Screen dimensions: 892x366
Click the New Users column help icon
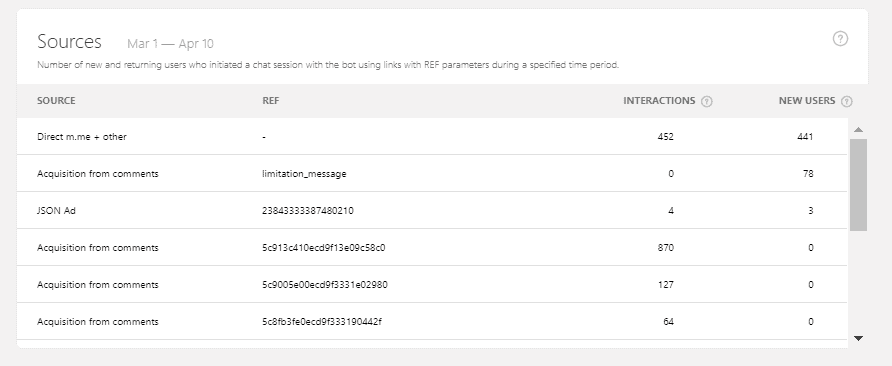point(846,101)
